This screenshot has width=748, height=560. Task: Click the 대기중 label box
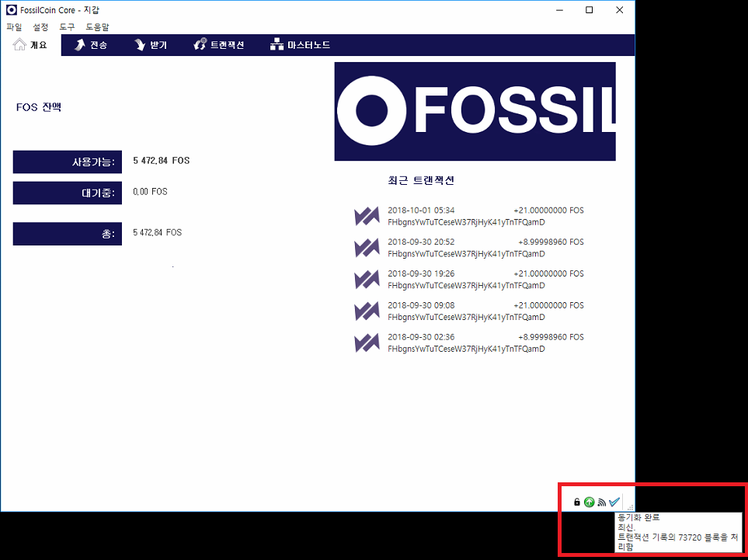point(68,193)
